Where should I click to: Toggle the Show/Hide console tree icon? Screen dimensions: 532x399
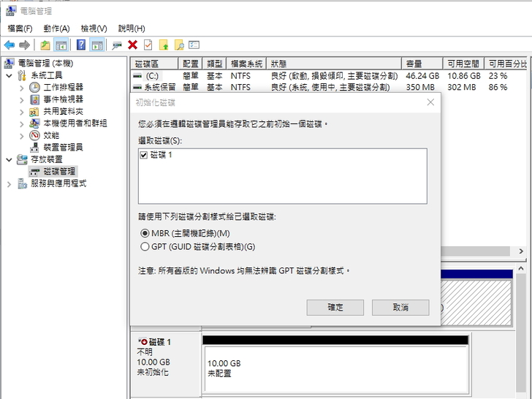[x=61, y=45]
